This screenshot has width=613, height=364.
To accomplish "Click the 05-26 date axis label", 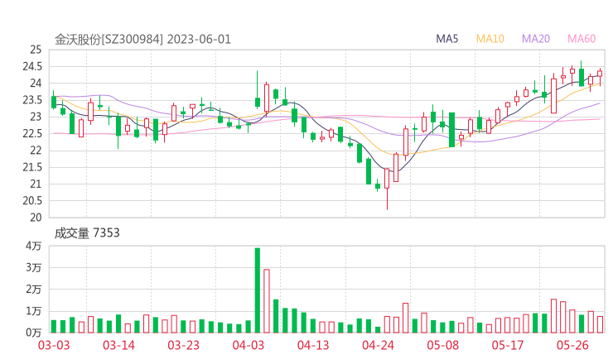I will click(x=572, y=345).
